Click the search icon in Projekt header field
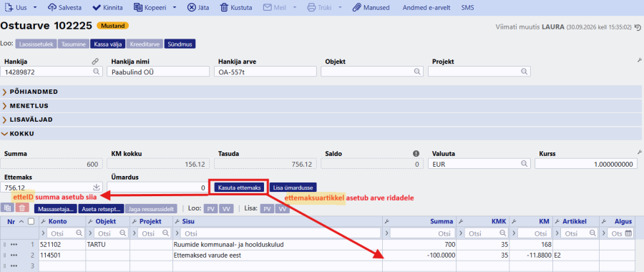This screenshot has width=644, height=272. click(x=524, y=72)
